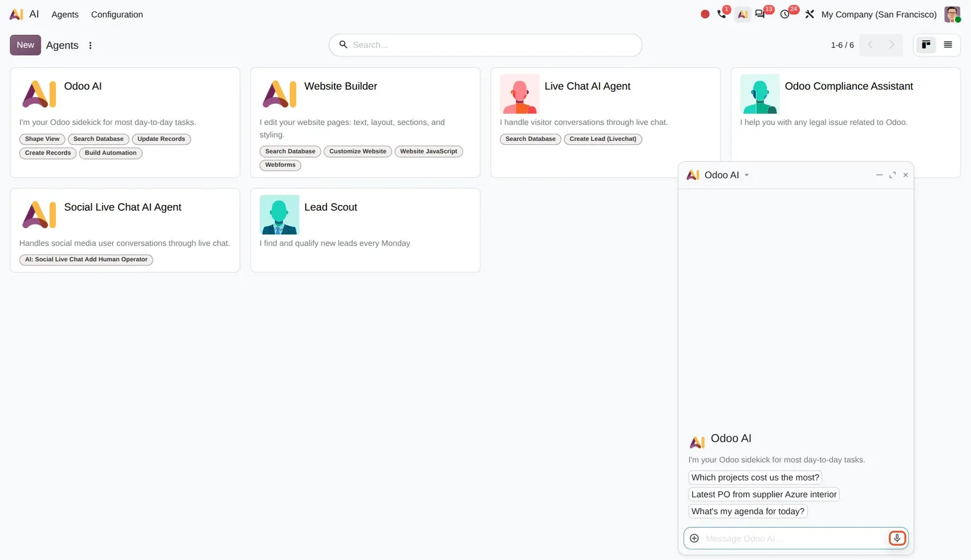
Task: Expand the Odoo AI chat window
Action: coord(892,175)
